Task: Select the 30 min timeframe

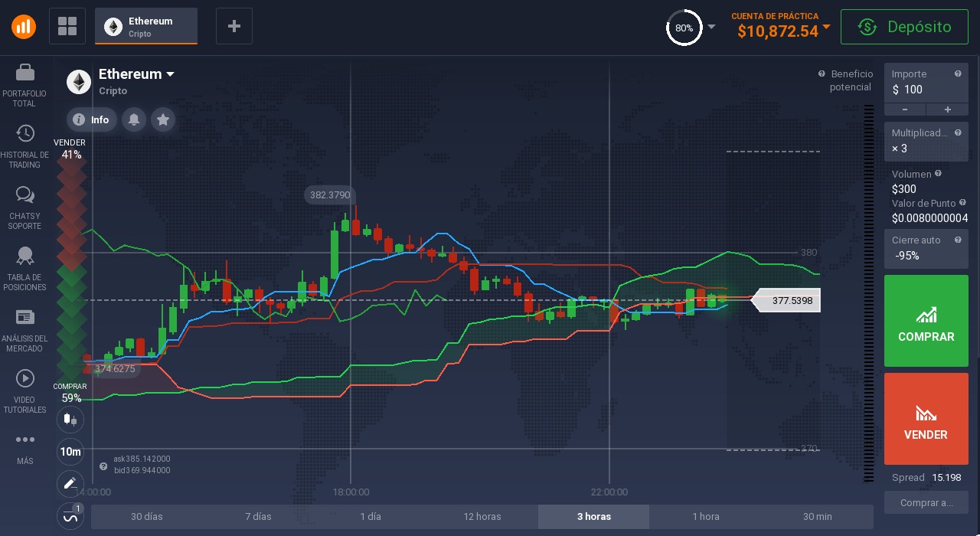Action: [818, 517]
